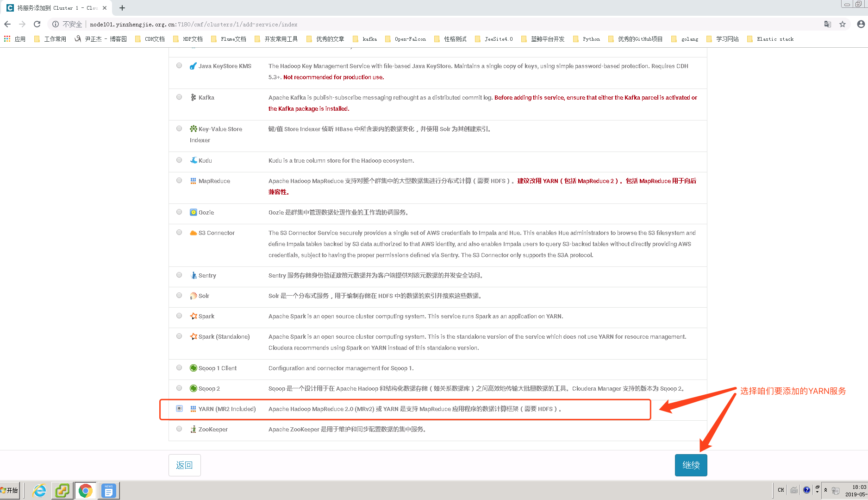
Task: Click the Spark star icon
Action: [x=194, y=316]
